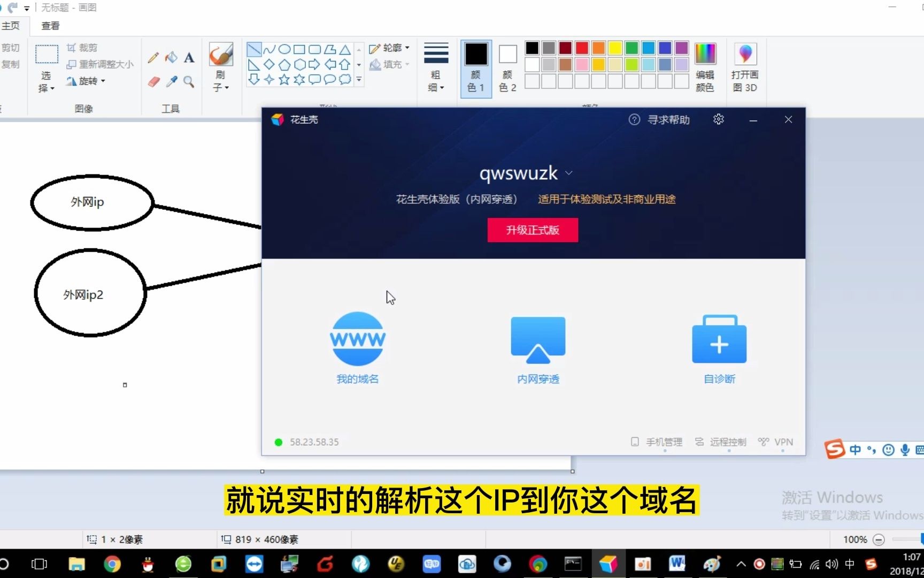Open the 旋转 rotate dropdown

click(86, 81)
